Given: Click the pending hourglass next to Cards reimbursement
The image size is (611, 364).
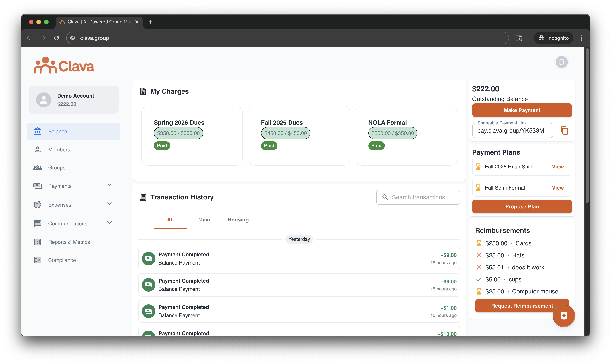Looking at the screenshot, I should [x=479, y=243].
